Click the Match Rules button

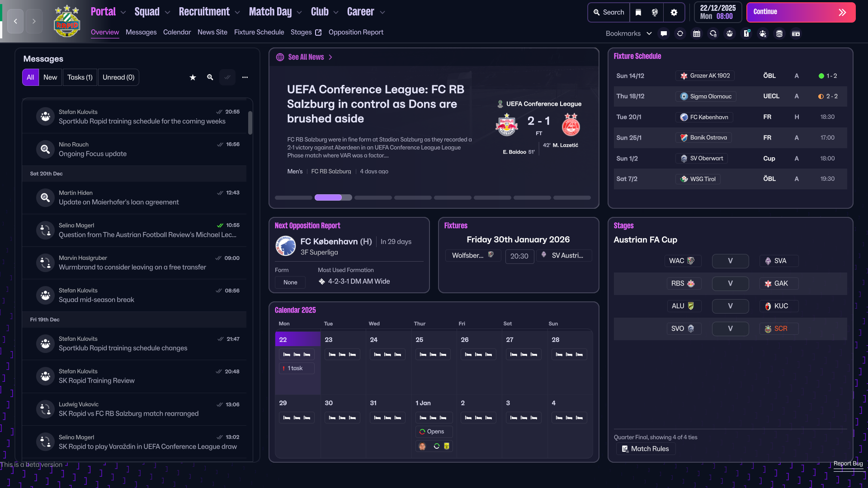tap(645, 449)
